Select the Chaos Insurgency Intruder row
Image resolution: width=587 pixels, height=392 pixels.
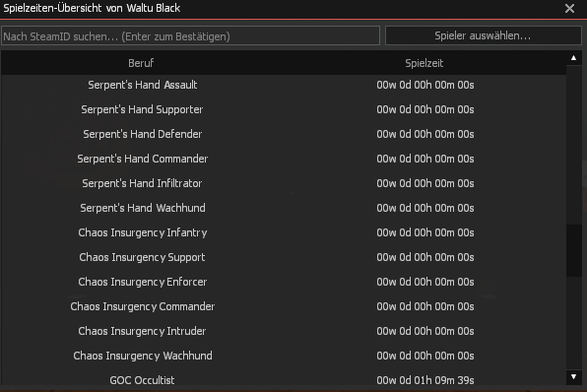pyautogui.click(x=284, y=331)
